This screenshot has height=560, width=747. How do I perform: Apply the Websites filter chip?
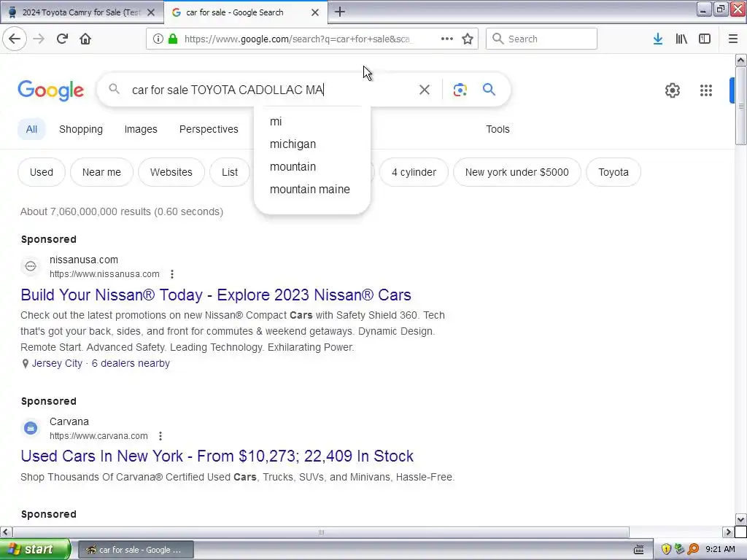(x=171, y=172)
